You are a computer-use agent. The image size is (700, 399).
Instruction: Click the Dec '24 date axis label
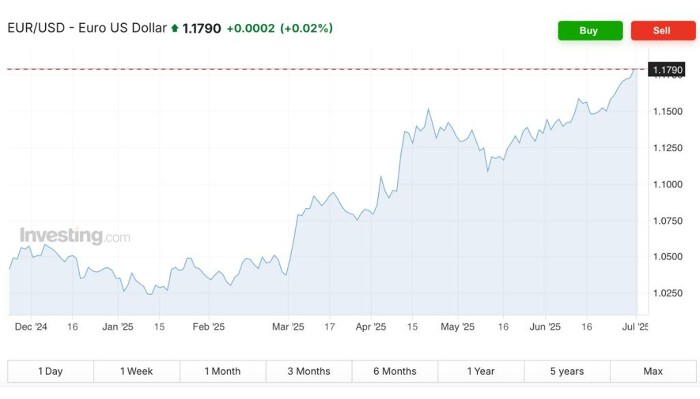coord(31,327)
